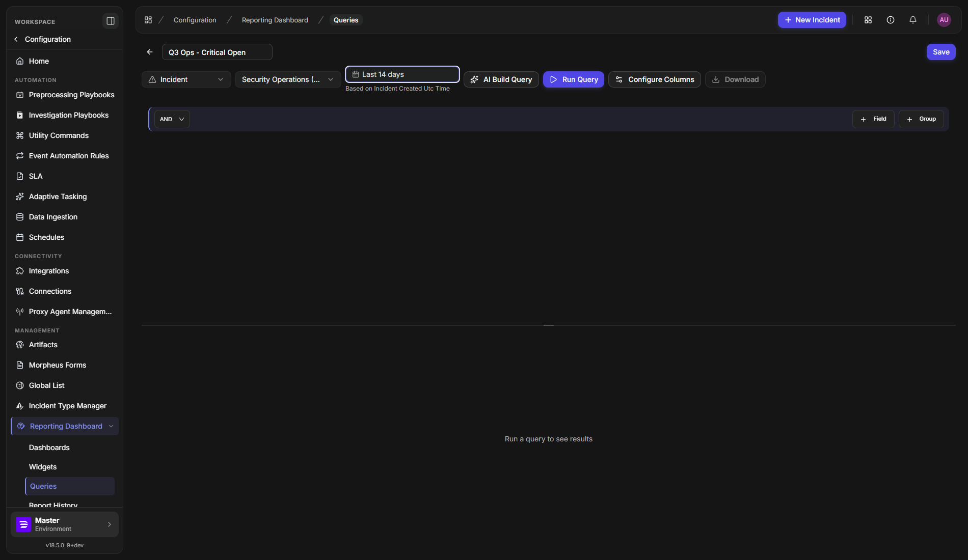Open the apps grid icon in header
Screen dimensions: 968x560
[x=868, y=20]
